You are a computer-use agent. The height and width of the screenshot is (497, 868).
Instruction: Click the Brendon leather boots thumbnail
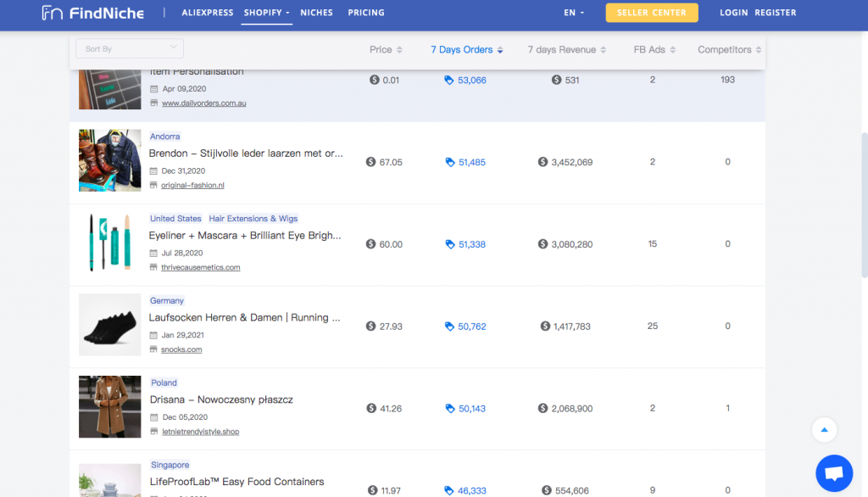[x=109, y=160]
